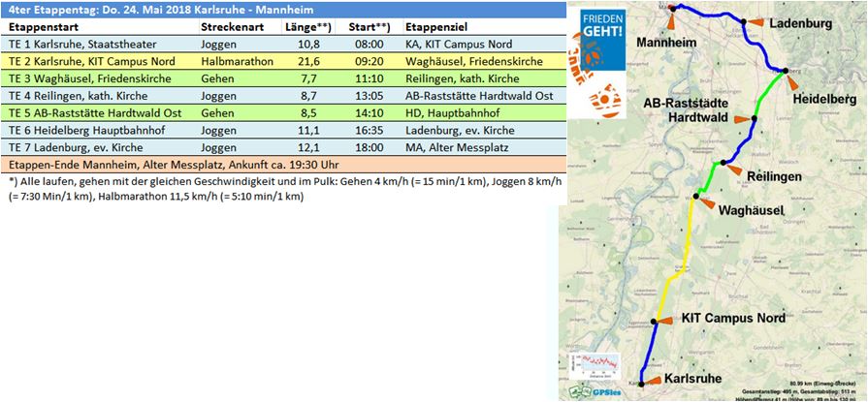Click the destination 'Waghäusel, Friedenskirche'

(x=474, y=61)
